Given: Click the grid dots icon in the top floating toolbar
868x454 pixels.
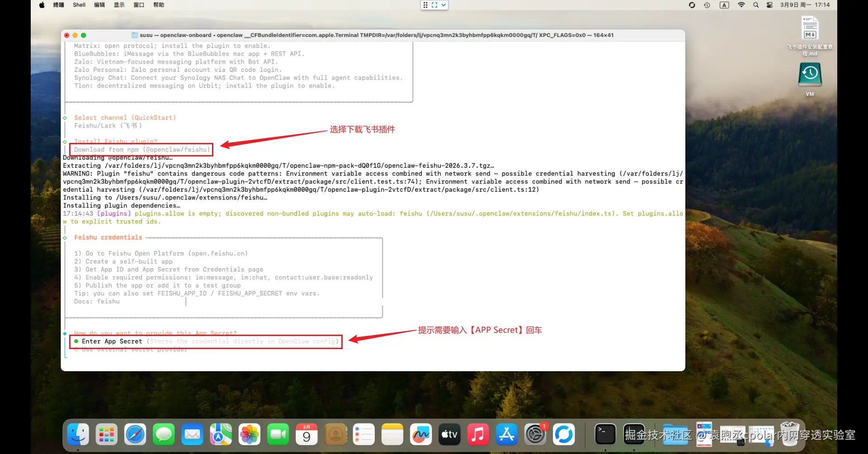Looking at the screenshot, I should (425, 5).
